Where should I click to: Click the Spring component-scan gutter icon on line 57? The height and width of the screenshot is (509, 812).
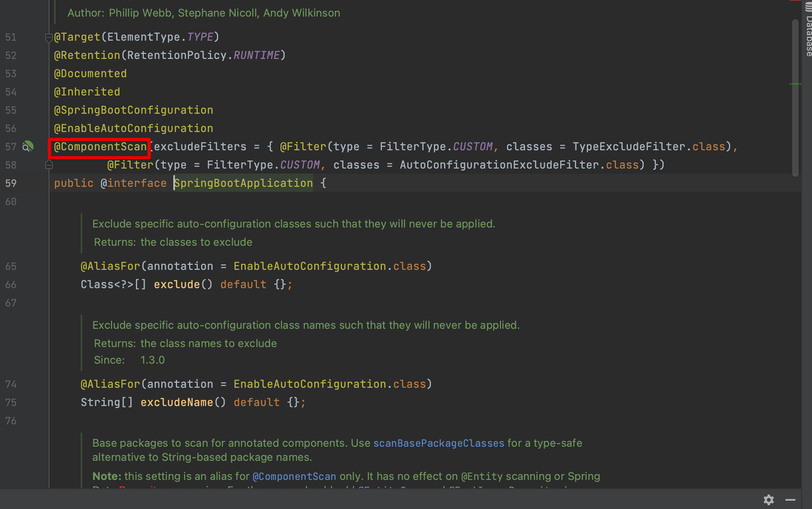click(x=27, y=146)
